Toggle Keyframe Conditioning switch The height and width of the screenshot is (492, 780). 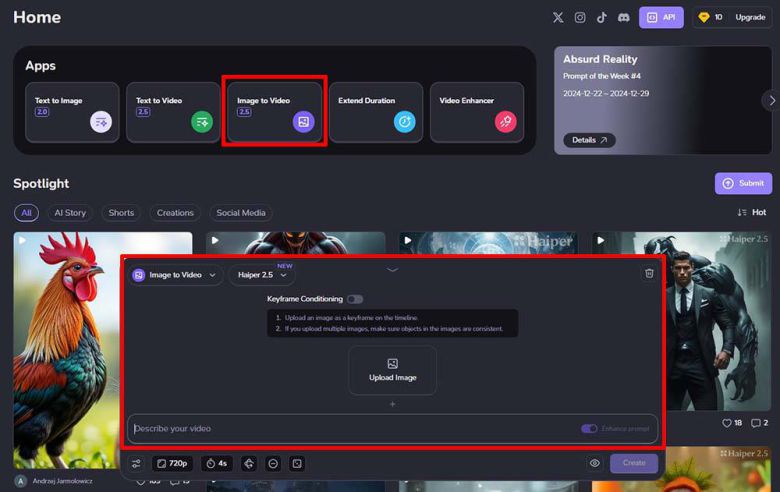click(355, 299)
